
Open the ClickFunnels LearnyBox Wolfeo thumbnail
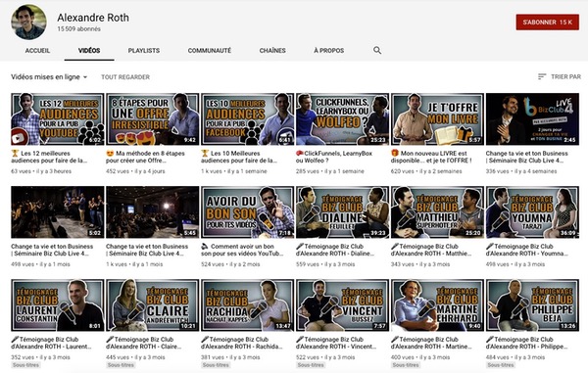(342, 119)
